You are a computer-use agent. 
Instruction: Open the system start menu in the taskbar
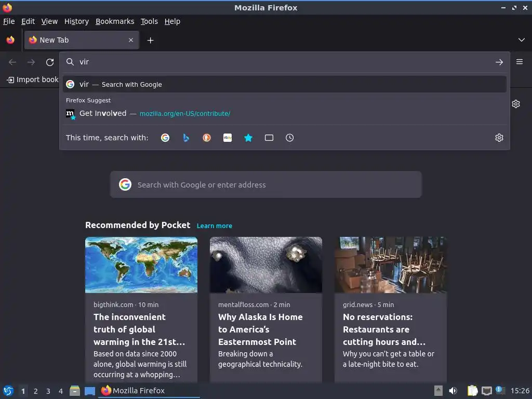click(8, 391)
